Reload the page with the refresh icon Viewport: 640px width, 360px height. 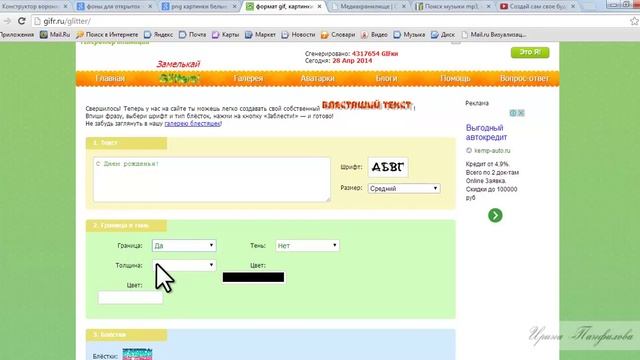click(22, 21)
